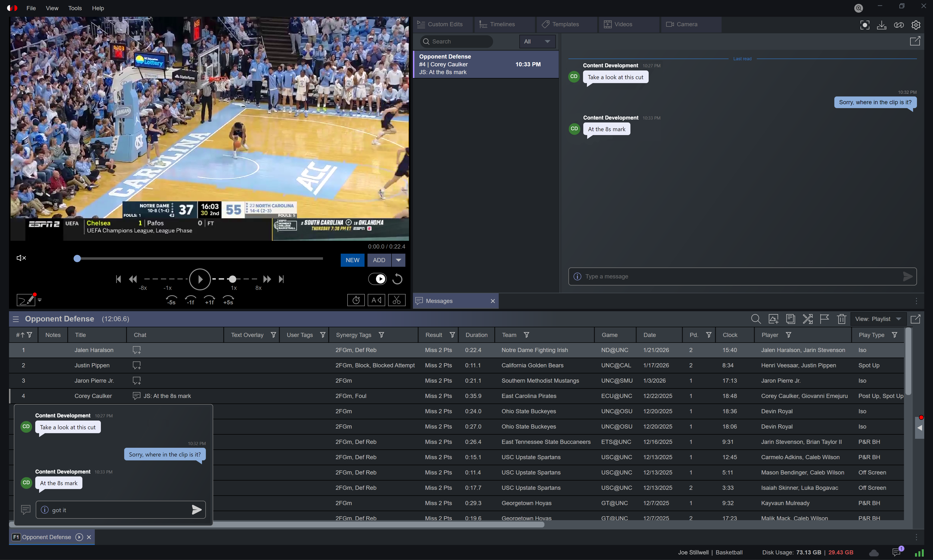Click the stopwatch timer icon
Screen dimensions: 933x560
pos(356,300)
